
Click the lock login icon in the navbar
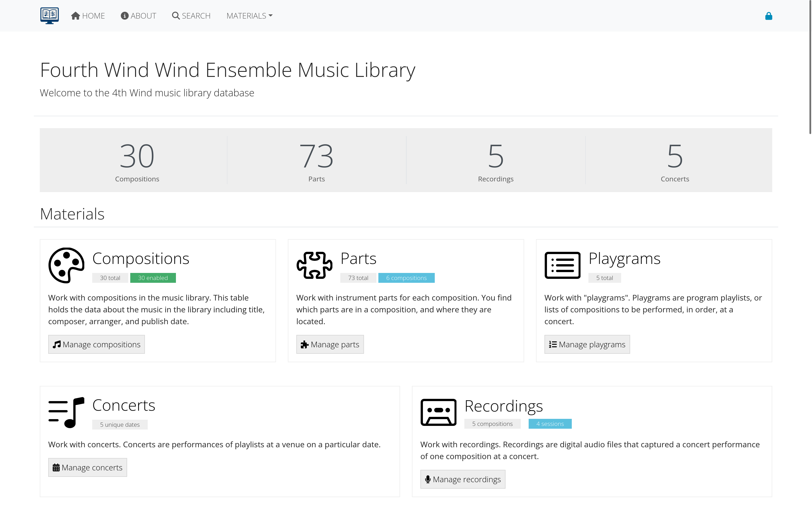tap(769, 15)
